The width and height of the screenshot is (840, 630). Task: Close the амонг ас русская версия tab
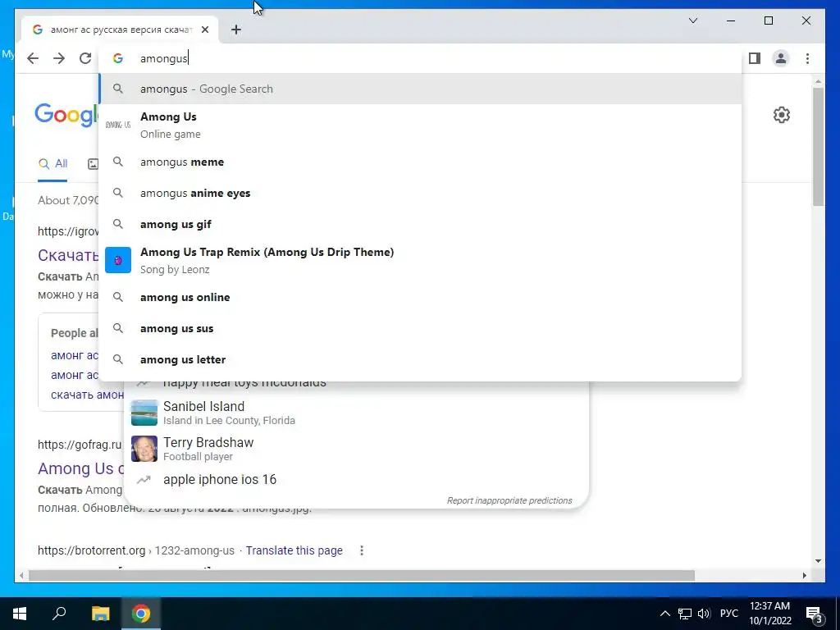tap(204, 30)
